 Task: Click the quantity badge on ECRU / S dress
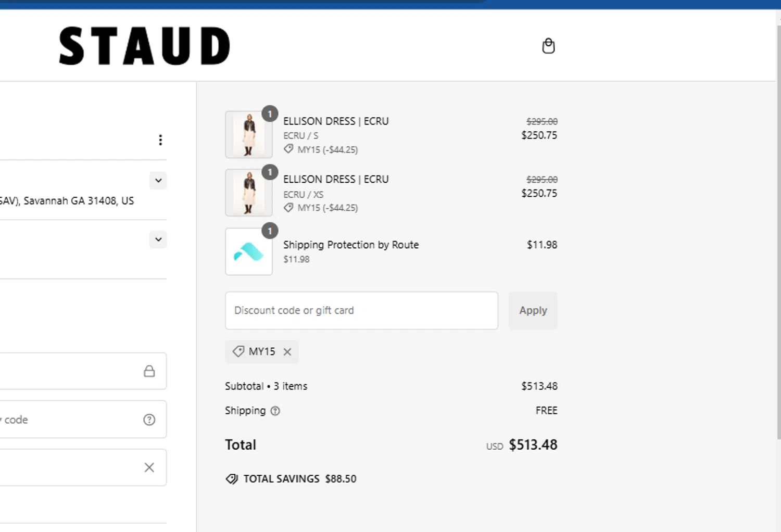click(x=270, y=114)
